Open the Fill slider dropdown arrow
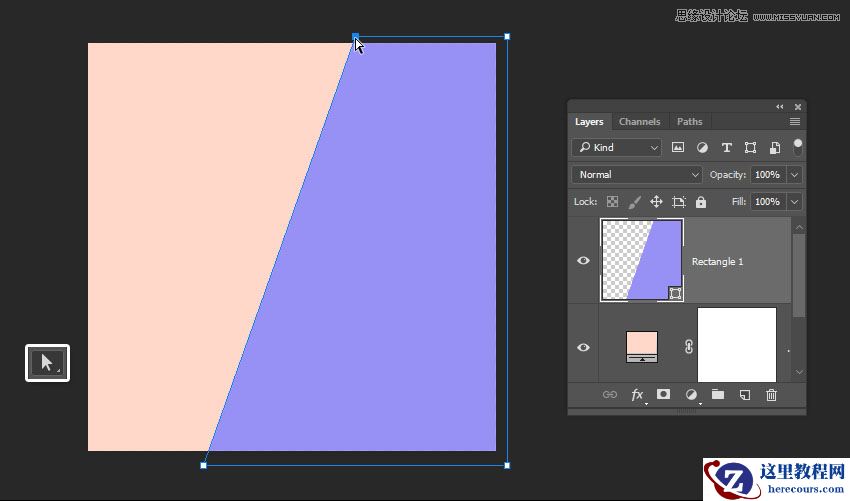 pyautogui.click(x=794, y=202)
